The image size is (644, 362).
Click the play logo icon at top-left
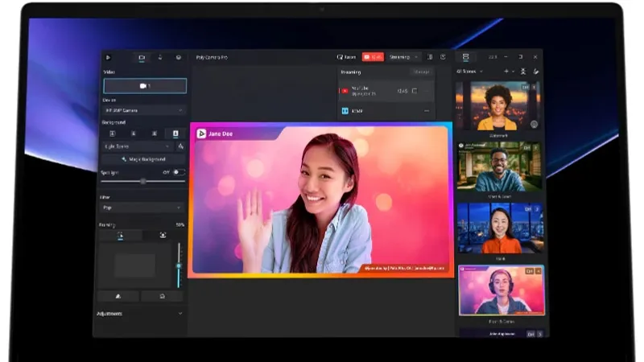coord(109,57)
